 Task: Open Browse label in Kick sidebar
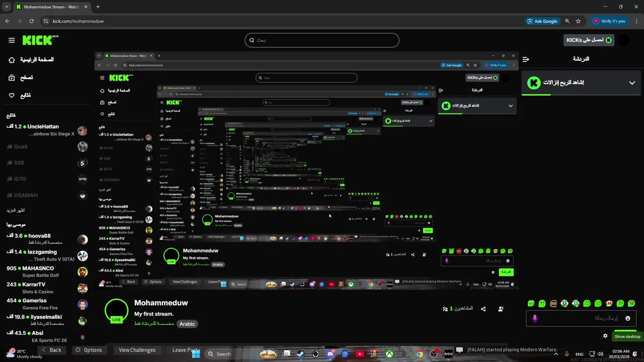(27, 77)
